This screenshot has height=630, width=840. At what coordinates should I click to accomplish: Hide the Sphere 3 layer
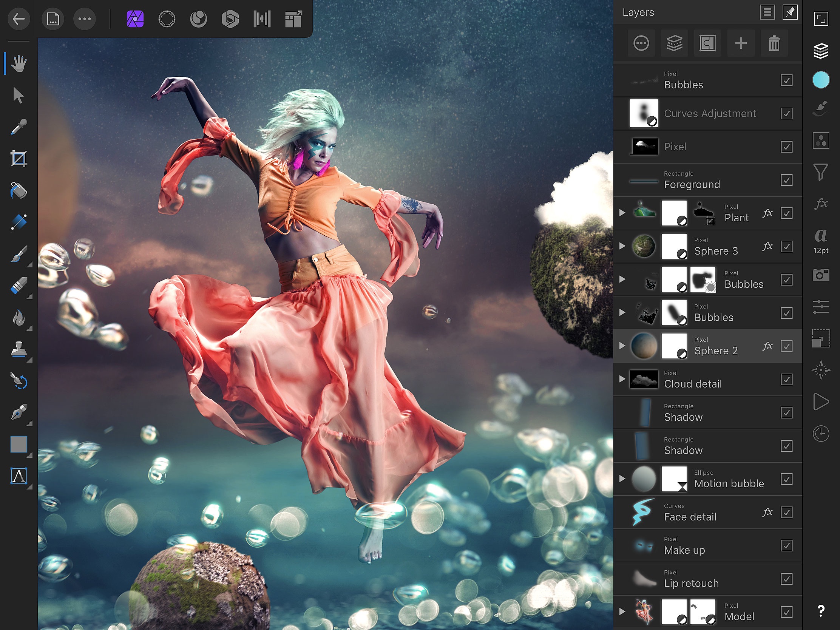coord(786,247)
